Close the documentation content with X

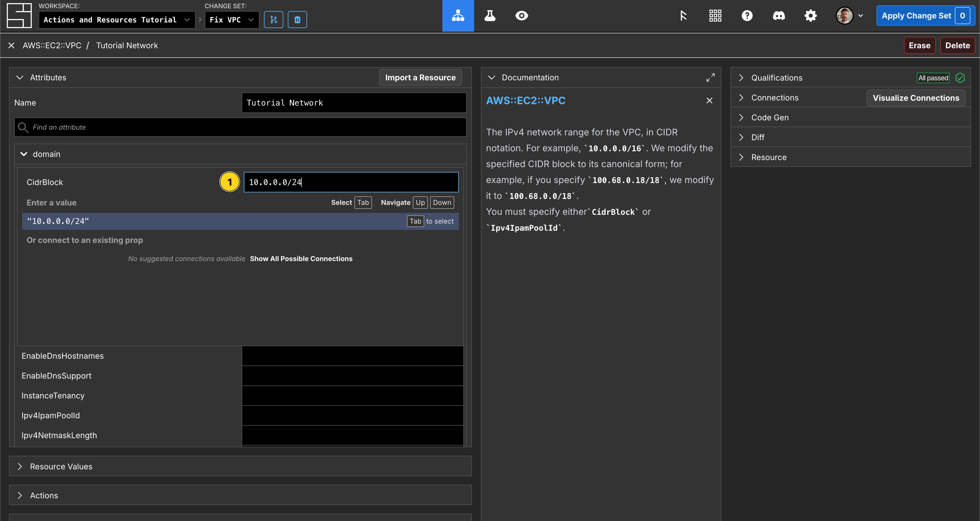click(709, 100)
